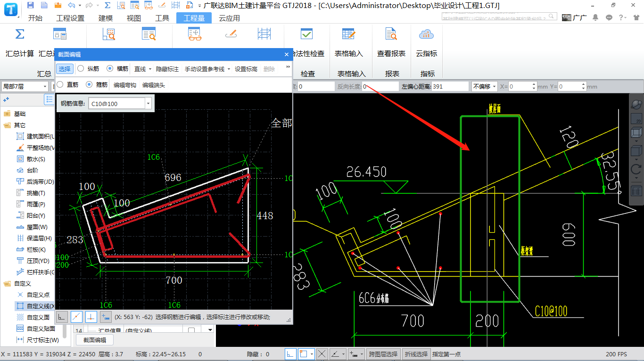644x361 pixels.
Task: Click the 设置标高 button
Action: tap(246, 69)
